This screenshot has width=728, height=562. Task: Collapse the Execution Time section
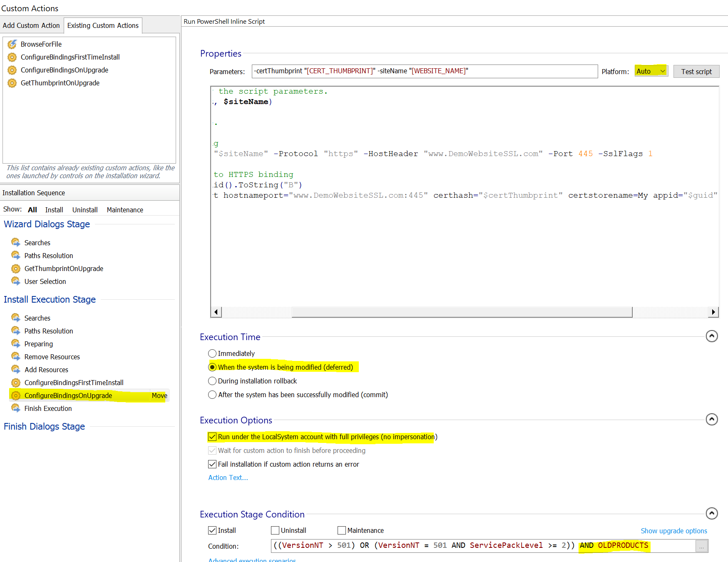[x=712, y=336]
